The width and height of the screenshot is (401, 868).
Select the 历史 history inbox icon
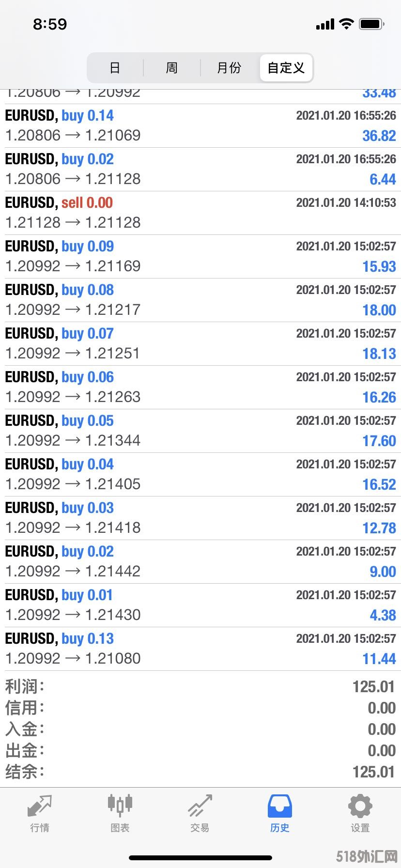(280, 806)
